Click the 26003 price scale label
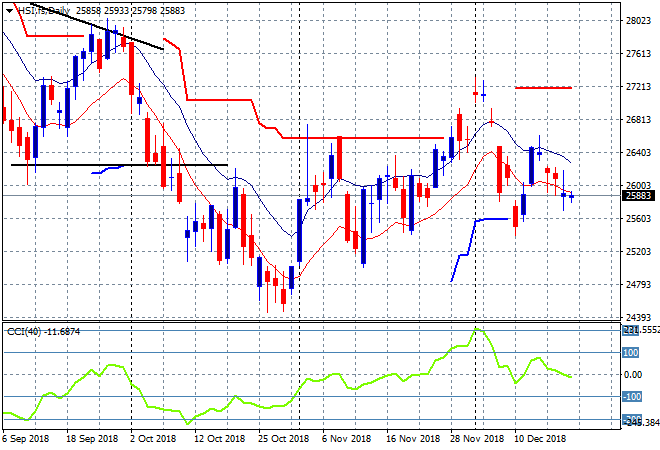The image size is (660, 450). [638, 185]
